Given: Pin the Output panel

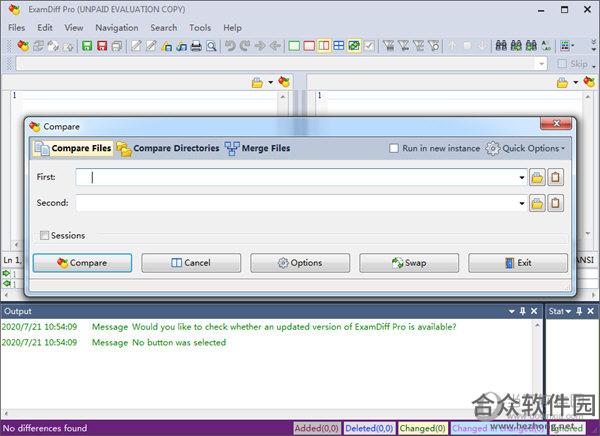Looking at the screenshot, I should (523, 311).
